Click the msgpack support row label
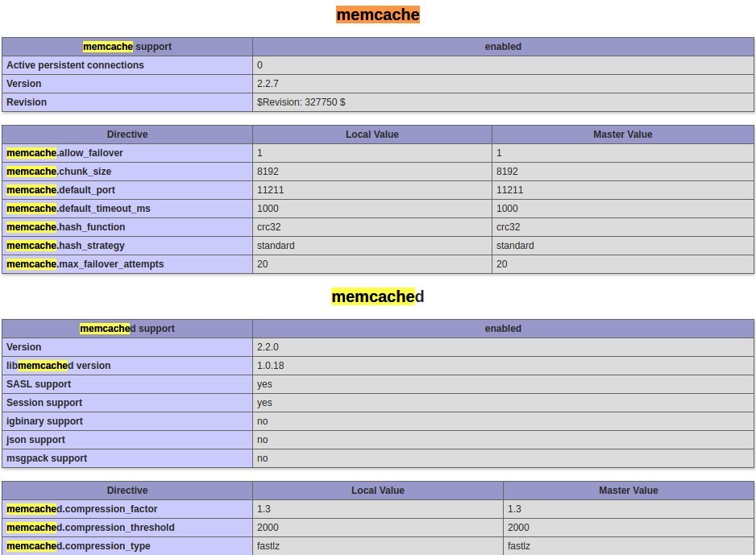Viewport: 756px width, 555px height. tap(47, 458)
